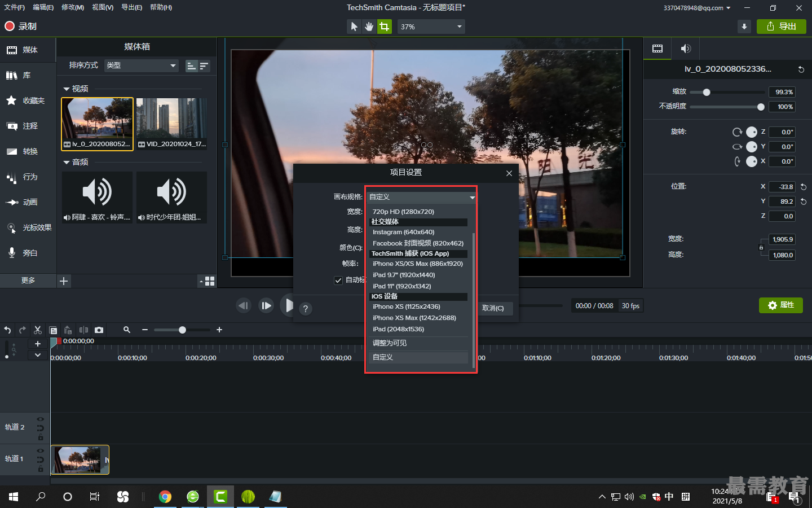
Task: Click the undo arrow in timeline toolbar
Action: point(7,330)
